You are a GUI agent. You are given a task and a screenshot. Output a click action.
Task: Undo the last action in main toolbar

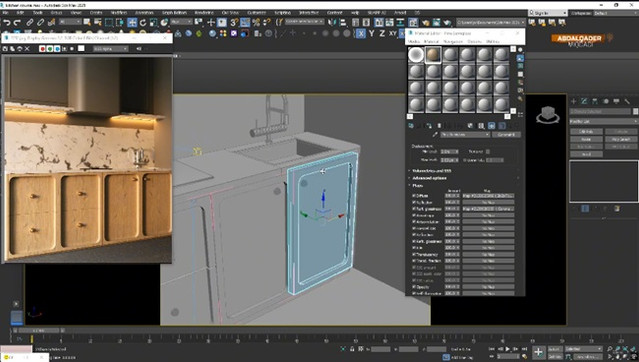pyautogui.click(x=7, y=22)
